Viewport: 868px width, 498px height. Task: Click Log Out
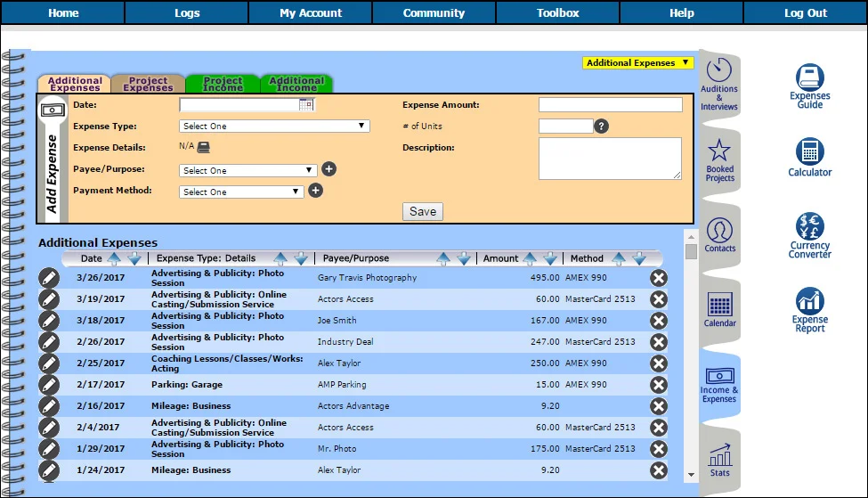click(806, 12)
